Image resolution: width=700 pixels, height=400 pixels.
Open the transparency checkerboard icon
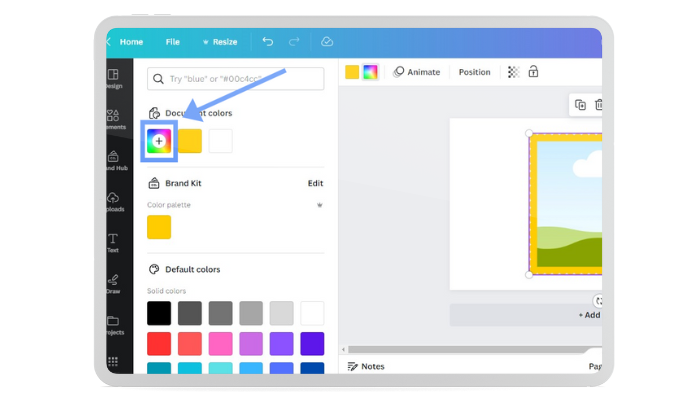(x=513, y=72)
